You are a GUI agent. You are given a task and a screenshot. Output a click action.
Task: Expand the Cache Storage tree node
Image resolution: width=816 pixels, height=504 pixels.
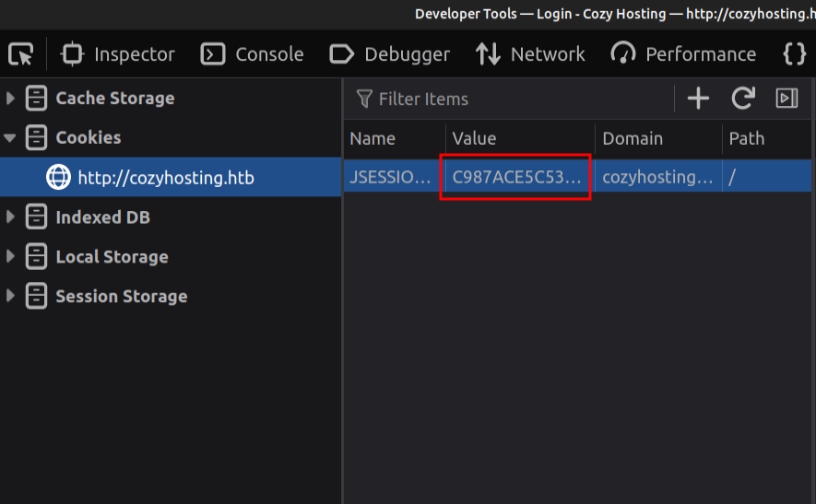point(11,99)
